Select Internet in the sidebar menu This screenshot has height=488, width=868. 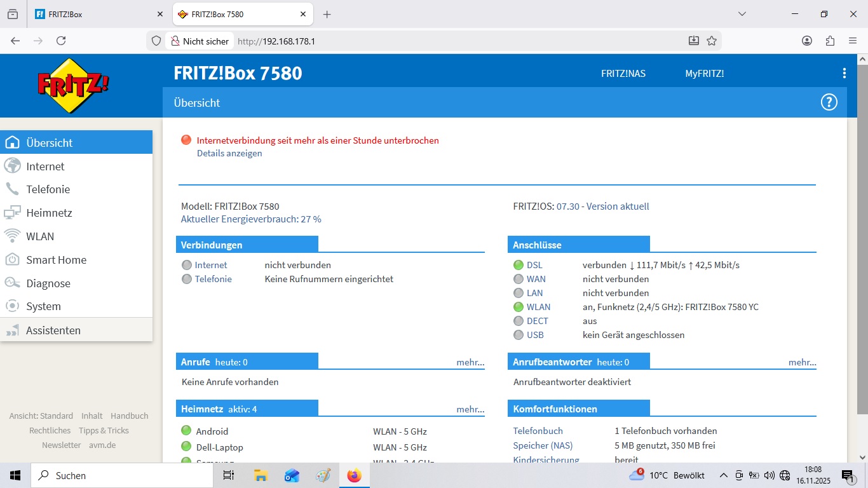[x=76, y=166]
